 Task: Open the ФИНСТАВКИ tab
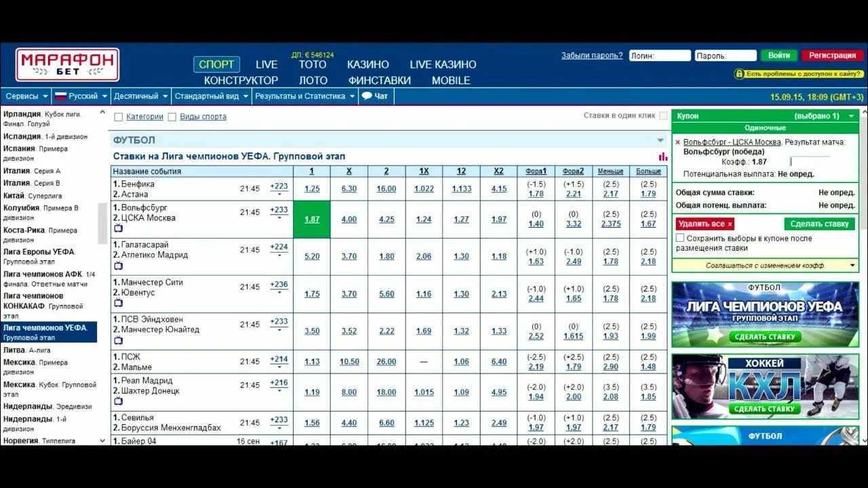pyautogui.click(x=380, y=80)
